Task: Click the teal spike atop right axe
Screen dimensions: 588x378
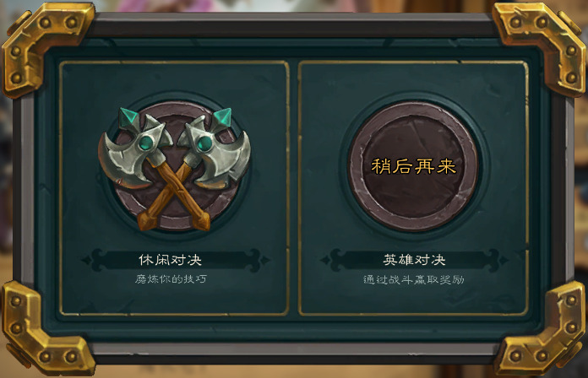Action: [x=222, y=117]
